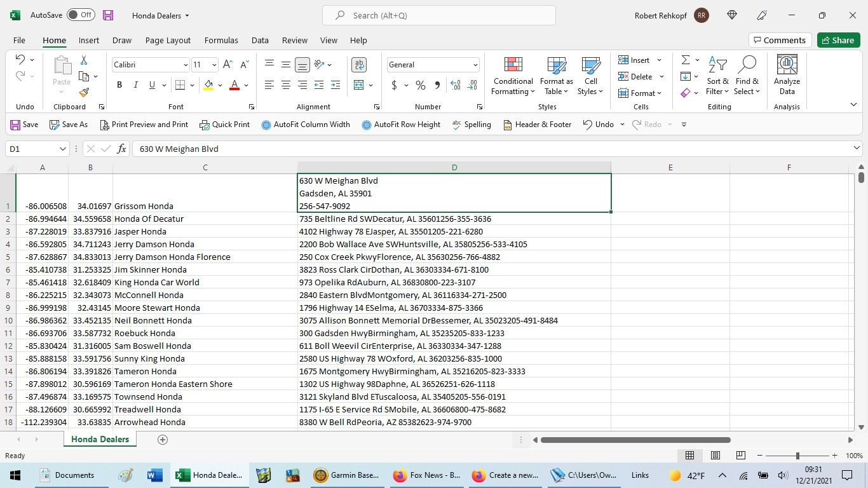Expand the Insert cells dropdown arrow

659,60
